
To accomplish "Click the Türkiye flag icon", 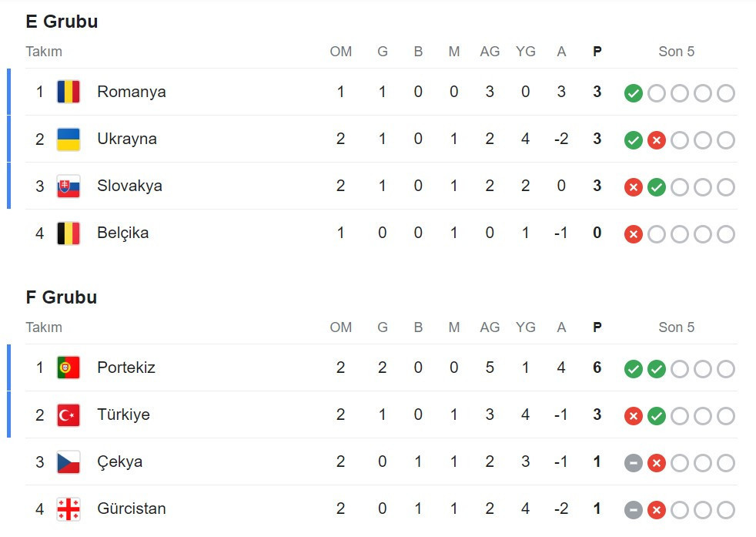I will pos(68,414).
